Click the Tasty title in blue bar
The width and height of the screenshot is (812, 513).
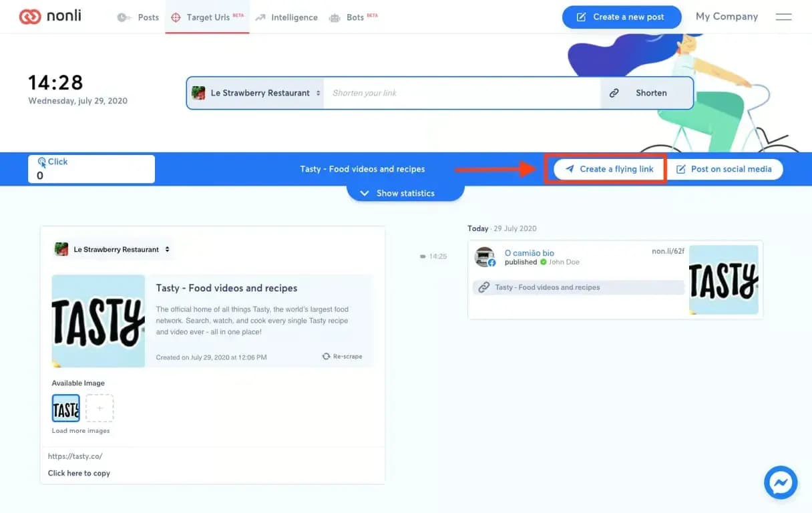tap(363, 169)
